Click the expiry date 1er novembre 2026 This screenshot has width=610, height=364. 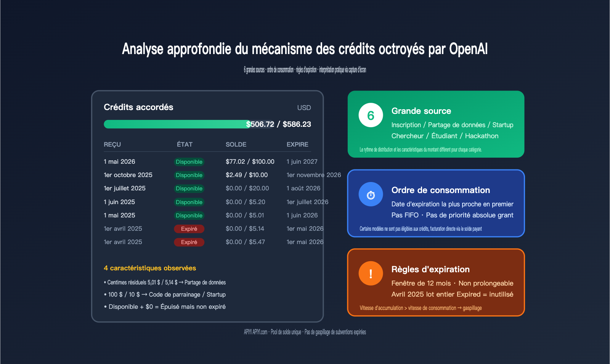314,175
